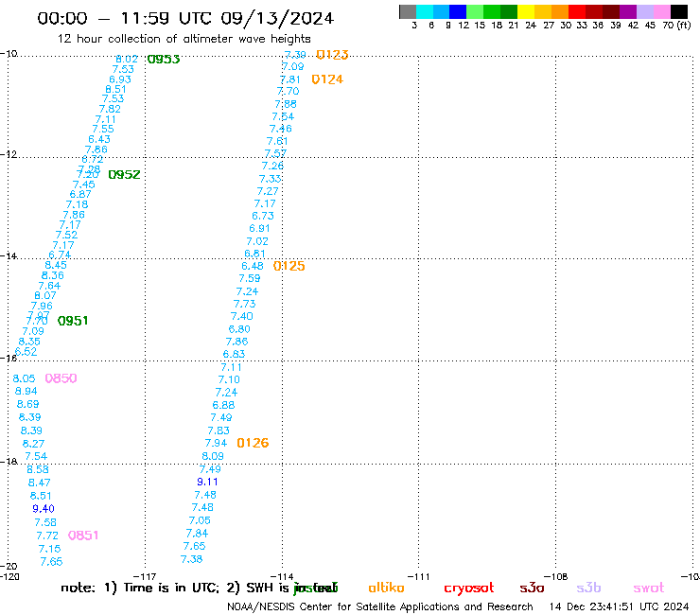Pick the dark blue swatch in the color bar
The width and height of the screenshot is (700, 615).
[x=459, y=11]
